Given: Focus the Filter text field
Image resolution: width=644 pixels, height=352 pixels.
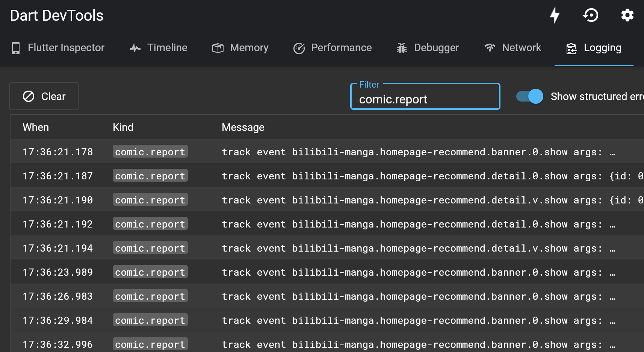Looking at the screenshot, I should (425, 99).
